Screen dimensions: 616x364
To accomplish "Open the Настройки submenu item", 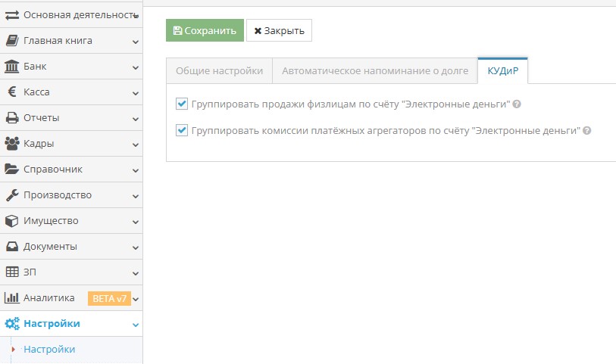I will (49, 350).
